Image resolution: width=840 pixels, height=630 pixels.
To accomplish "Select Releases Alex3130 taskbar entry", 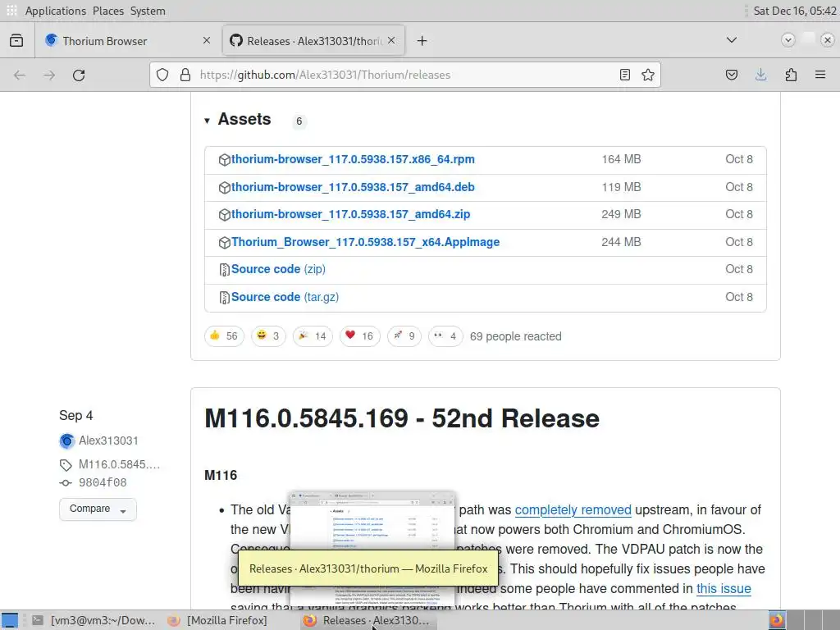I will 367,620.
